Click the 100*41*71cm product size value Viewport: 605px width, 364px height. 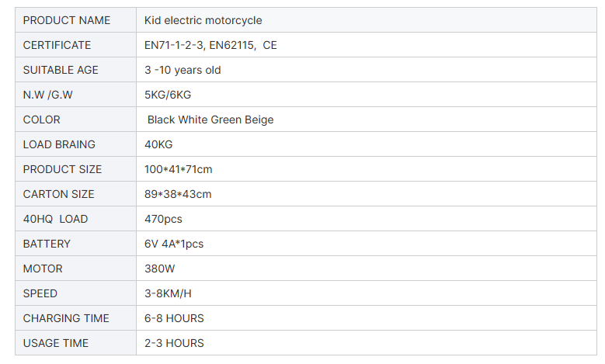tap(179, 169)
